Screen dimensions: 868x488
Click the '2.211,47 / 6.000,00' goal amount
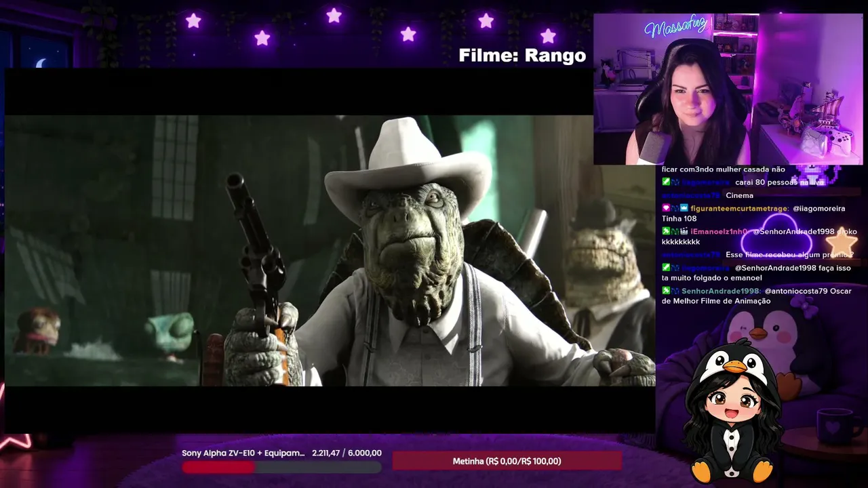coord(347,453)
